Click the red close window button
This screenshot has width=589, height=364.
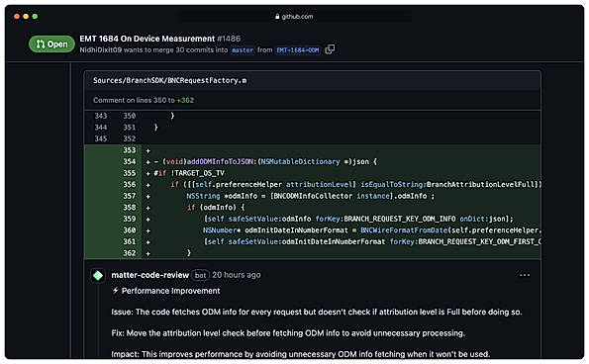pyautogui.click(x=17, y=17)
